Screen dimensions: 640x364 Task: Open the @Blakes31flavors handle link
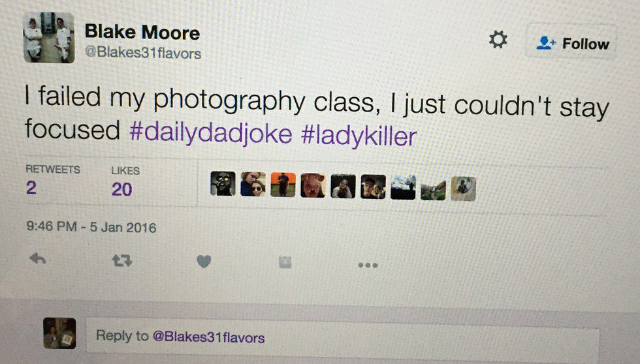click(143, 53)
